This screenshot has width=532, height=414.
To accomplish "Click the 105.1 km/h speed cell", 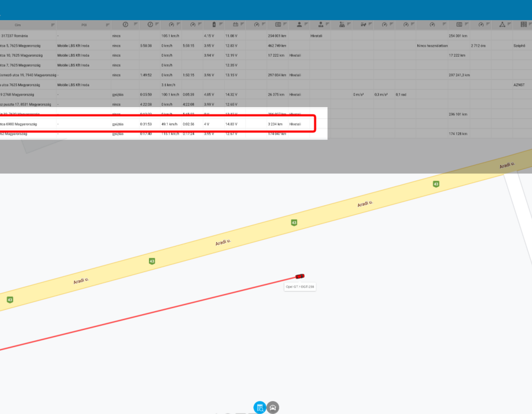I will pos(170,35).
